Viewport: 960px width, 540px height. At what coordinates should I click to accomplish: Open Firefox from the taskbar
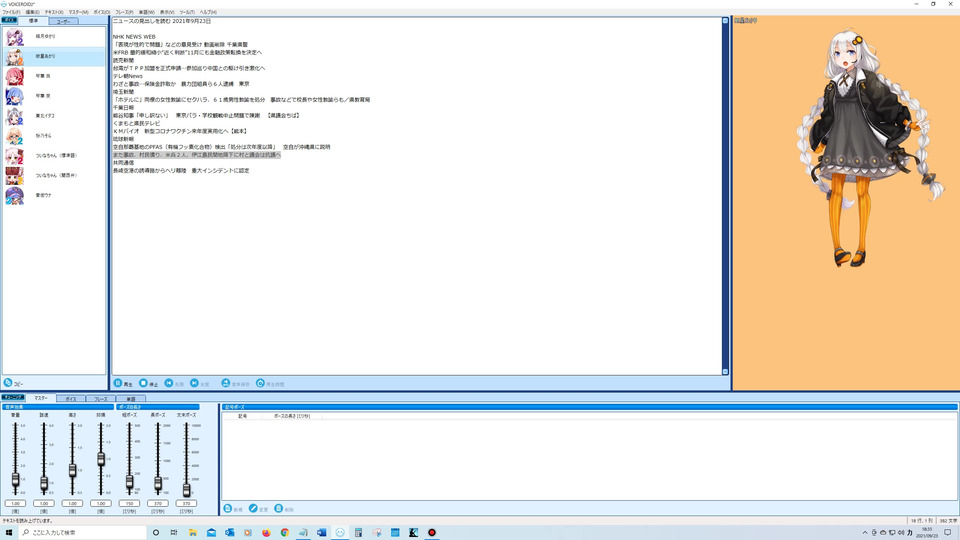(x=266, y=533)
